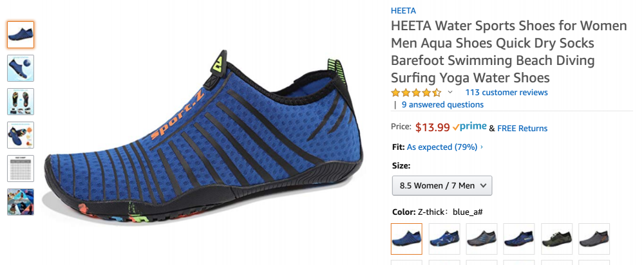Pick the gray shoe with black sole swatch
This screenshot has height=265, width=644.
click(481, 239)
